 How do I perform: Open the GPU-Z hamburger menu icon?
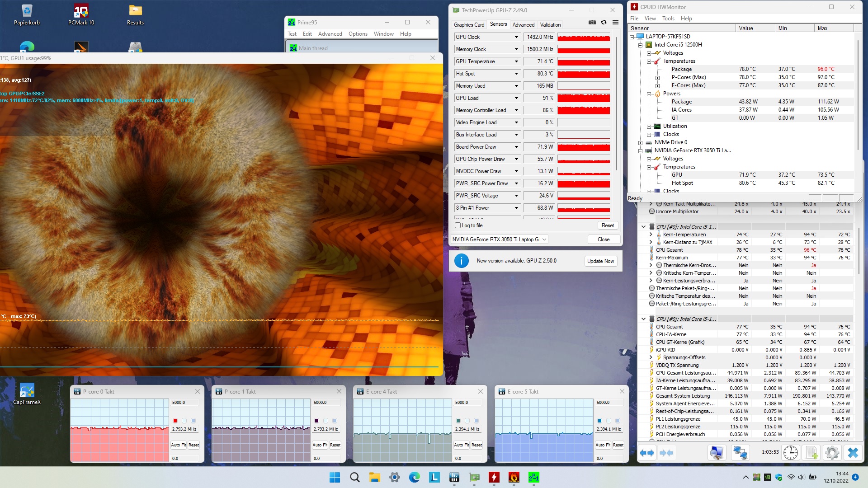tap(615, 22)
